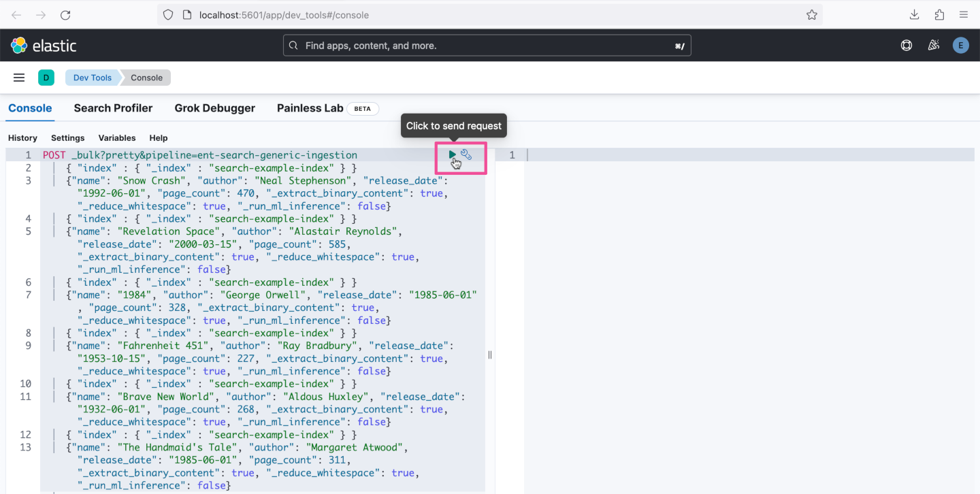This screenshot has height=494, width=980.
Task: Click the BETA badge on Painless Lab
Action: pos(363,109)
